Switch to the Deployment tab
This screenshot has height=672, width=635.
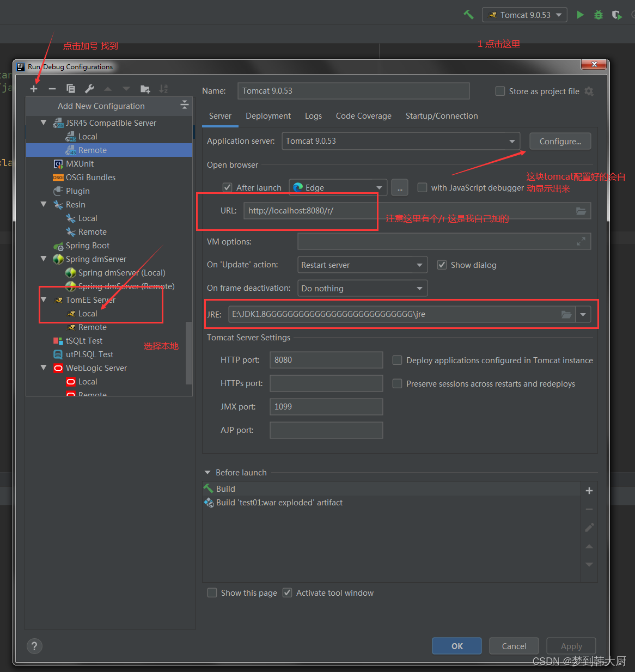[x=268, y=116]
